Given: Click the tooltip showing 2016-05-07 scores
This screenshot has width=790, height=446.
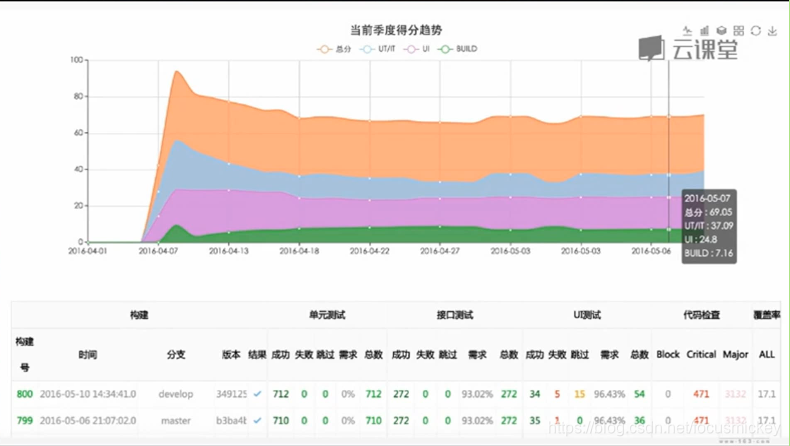Looking at the screenshot, I should click(709, 226).
